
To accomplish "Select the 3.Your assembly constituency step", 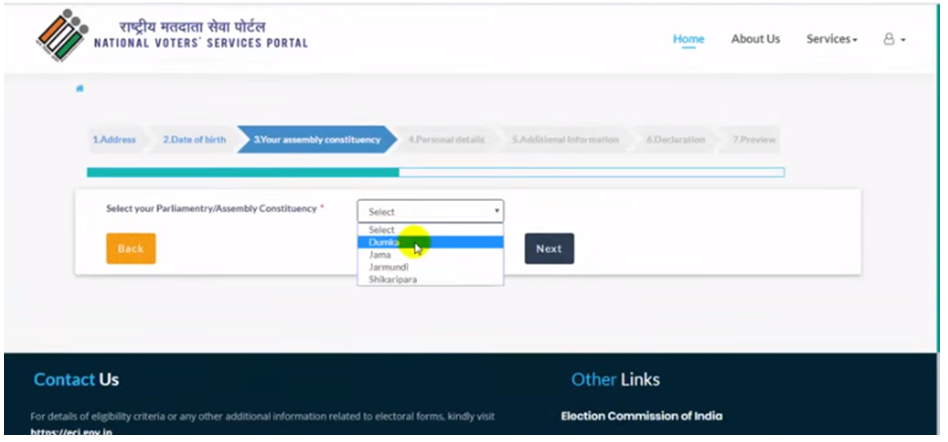I will (x=317, y=140).
